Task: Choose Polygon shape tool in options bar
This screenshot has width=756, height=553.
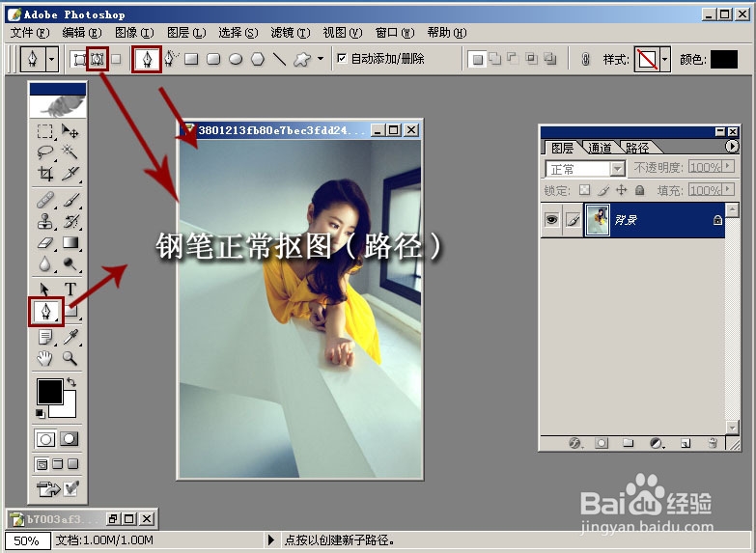Action: (258, 59)
